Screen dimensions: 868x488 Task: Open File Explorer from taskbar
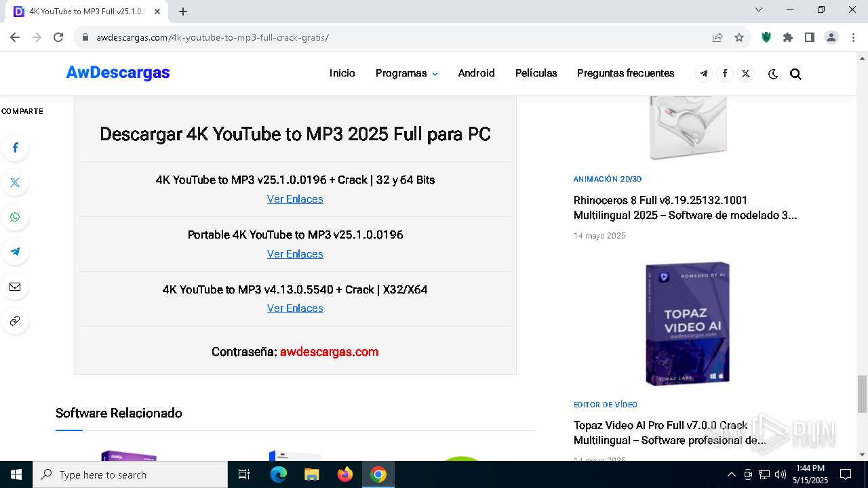[x=311, y=474]
